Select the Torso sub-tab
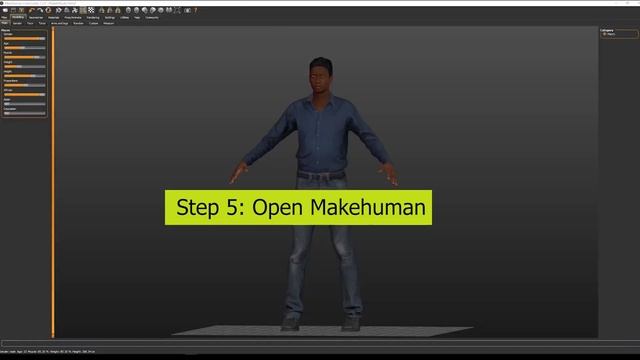Viewport: 640px width, 360px height. (42, 23)
